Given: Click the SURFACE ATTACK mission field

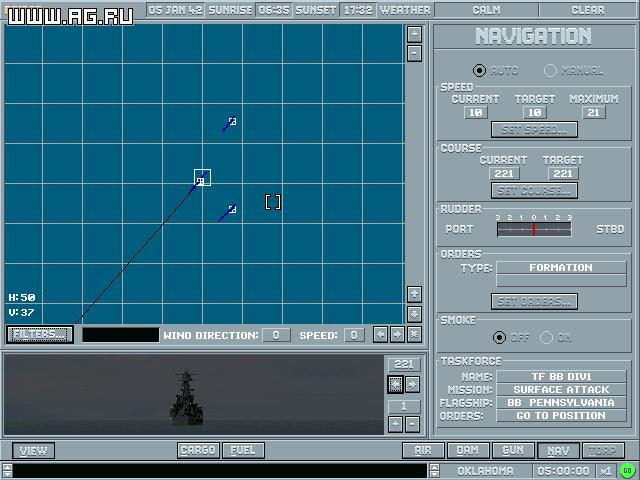Looking at the screenshot, I should [x=561, y=390].
